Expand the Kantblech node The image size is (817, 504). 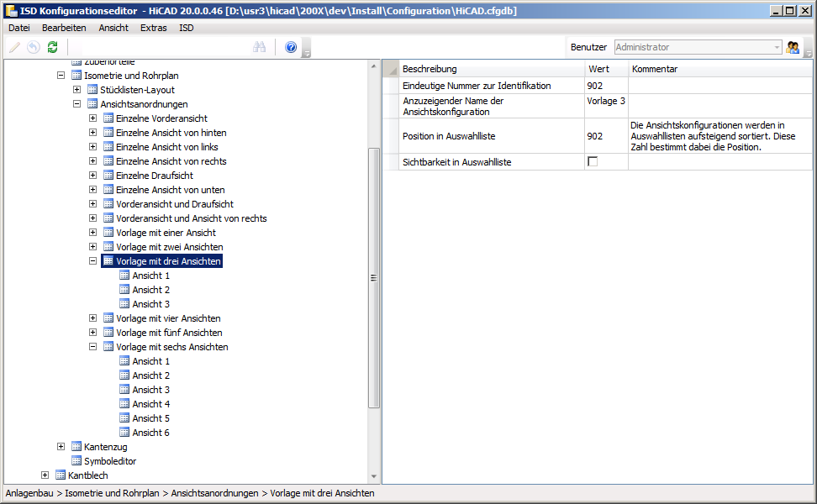(x=45, y=475)
